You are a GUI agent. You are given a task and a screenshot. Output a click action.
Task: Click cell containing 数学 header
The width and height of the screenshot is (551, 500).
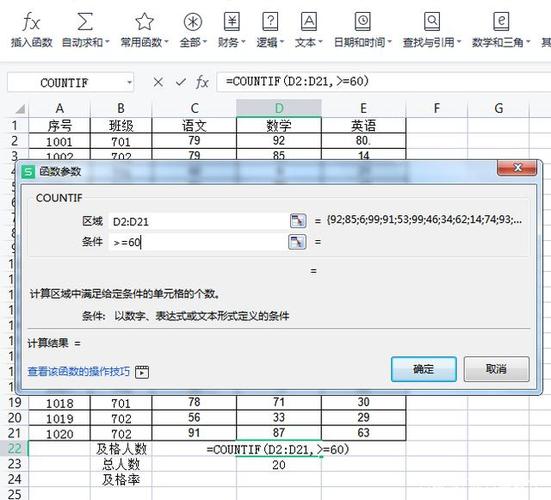point(279,125)
